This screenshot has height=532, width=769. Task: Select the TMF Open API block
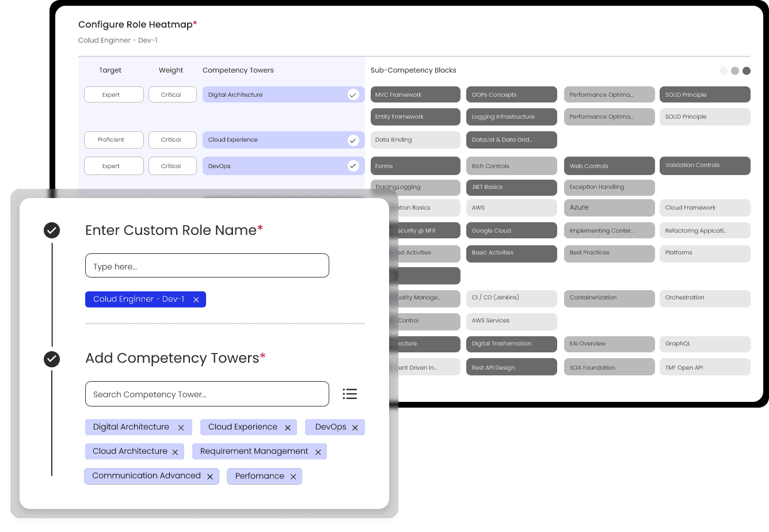[x=705, y=367]
